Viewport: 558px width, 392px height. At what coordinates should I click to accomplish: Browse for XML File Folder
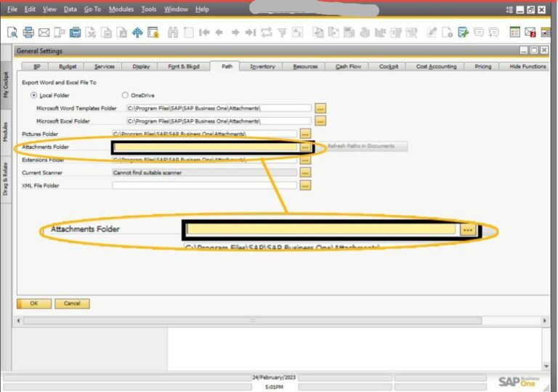(x=305, y=186)
